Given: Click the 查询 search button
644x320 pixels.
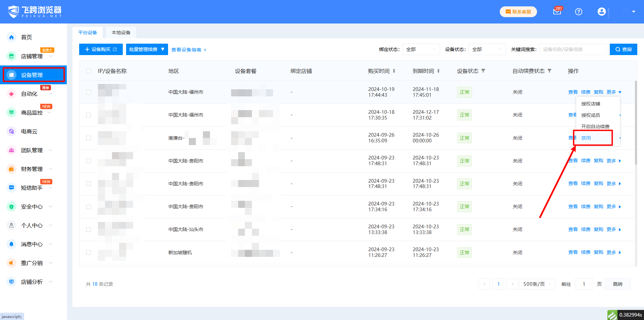Looking at the screenshot, I should (623, 49).
